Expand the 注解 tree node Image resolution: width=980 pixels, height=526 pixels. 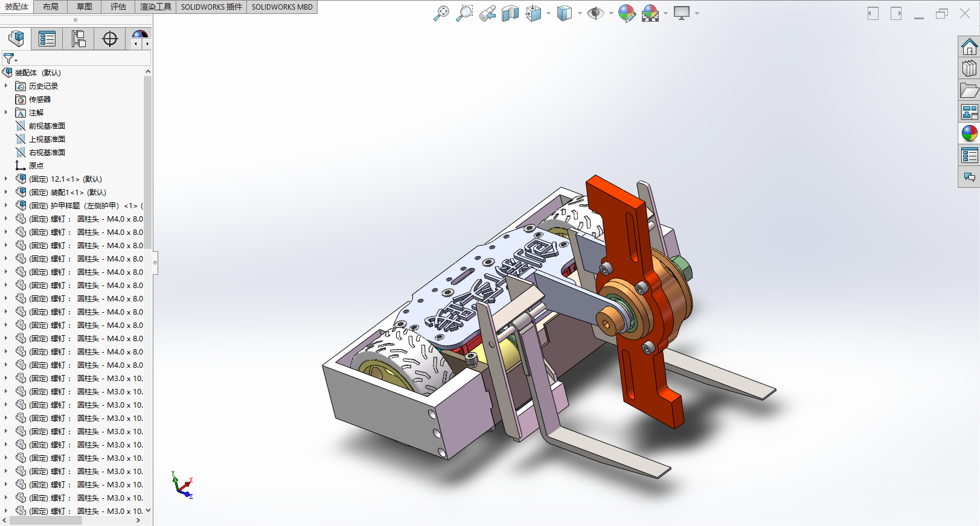[x=6, y=112]
